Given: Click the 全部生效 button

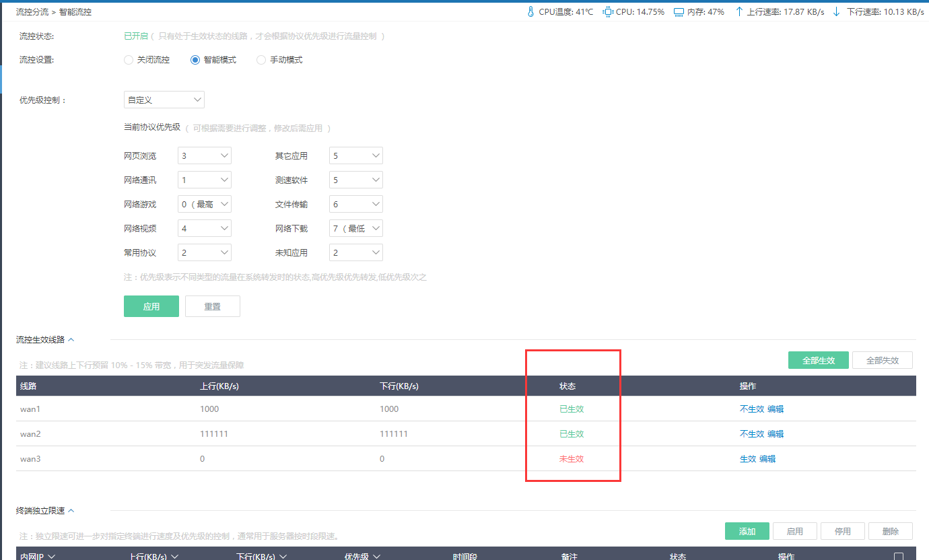Looking at the screenshot, I should point(818,359).
